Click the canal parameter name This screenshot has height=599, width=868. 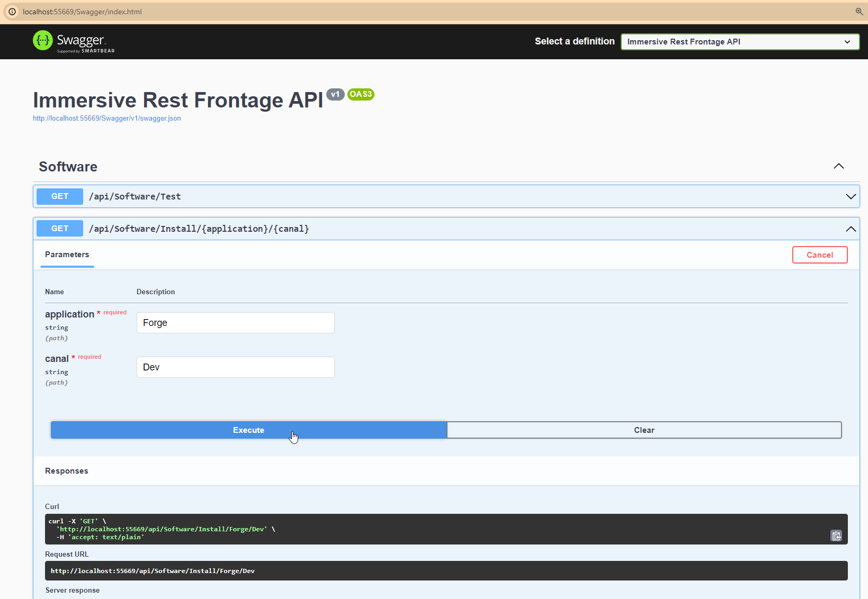pyautogui.click(x=57, y=359)
